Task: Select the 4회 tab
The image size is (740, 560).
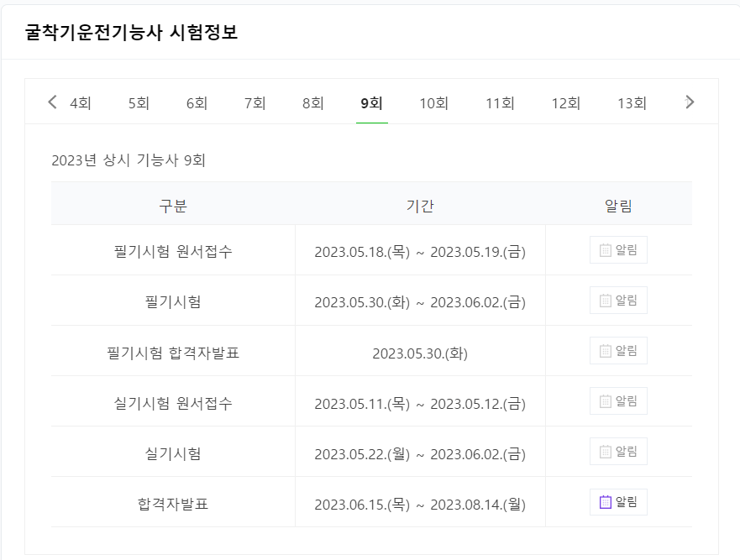Action: (x=81, y=103)
